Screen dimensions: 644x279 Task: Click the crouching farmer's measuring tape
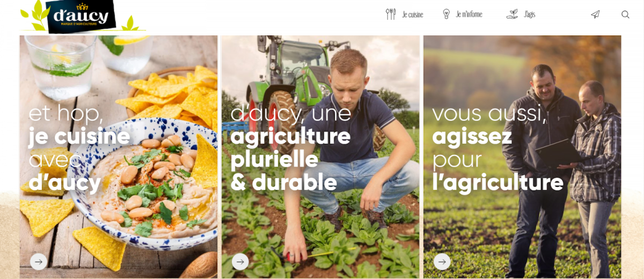click(x=322, y=252)
